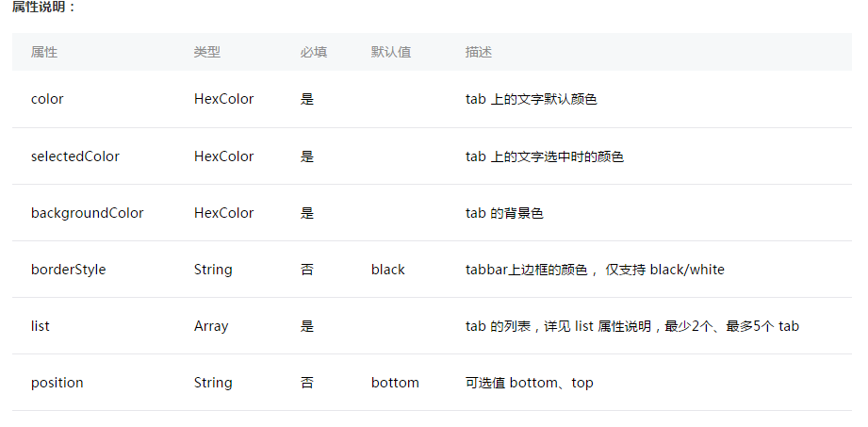
Task: Click description 'tab 的背景色'
Action: (x=504, y=213)
